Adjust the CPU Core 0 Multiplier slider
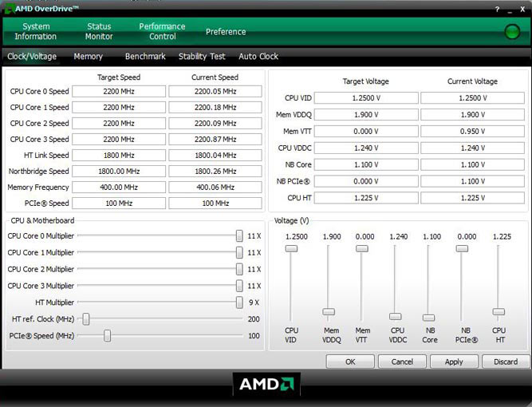This screenshot has height=407, width=532. [239, 235]
